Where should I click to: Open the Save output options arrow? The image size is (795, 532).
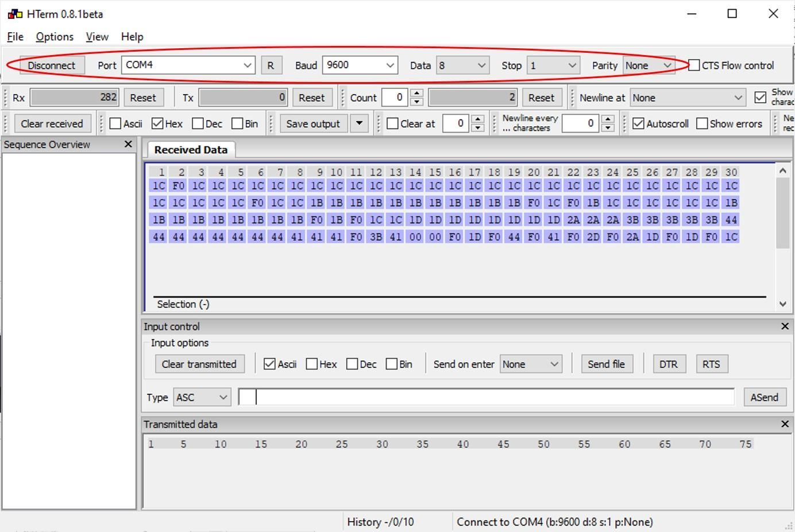(x=359, y=123)
